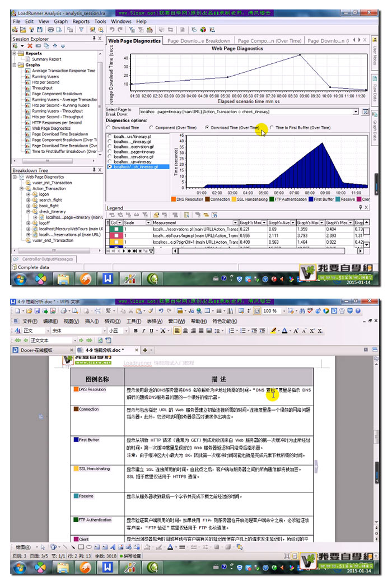The image size is (392, 581).
Task: Open Summary Report in Session Explorer
Action: 46,59
